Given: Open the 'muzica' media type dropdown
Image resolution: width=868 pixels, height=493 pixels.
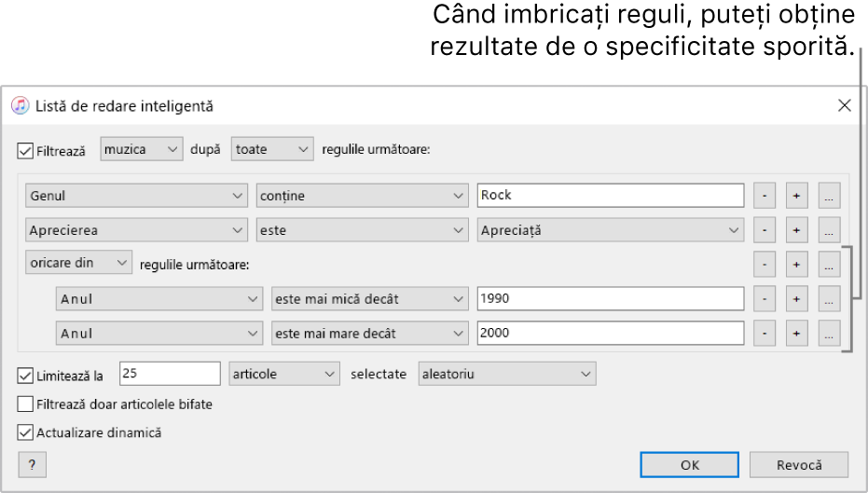Looking at the screenshot, I should point(141,149).
